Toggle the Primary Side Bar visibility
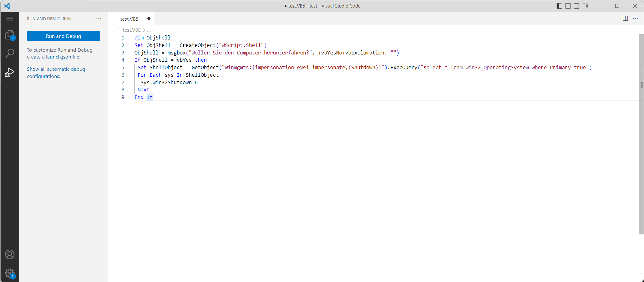The image size is (644, 282). point(560,6)
